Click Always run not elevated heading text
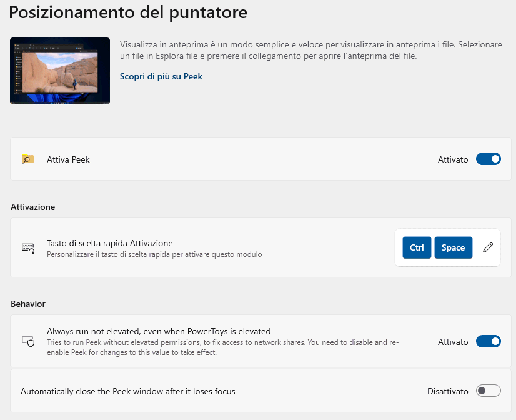Viewport: 516px width, 420px height. click(159, 331)
